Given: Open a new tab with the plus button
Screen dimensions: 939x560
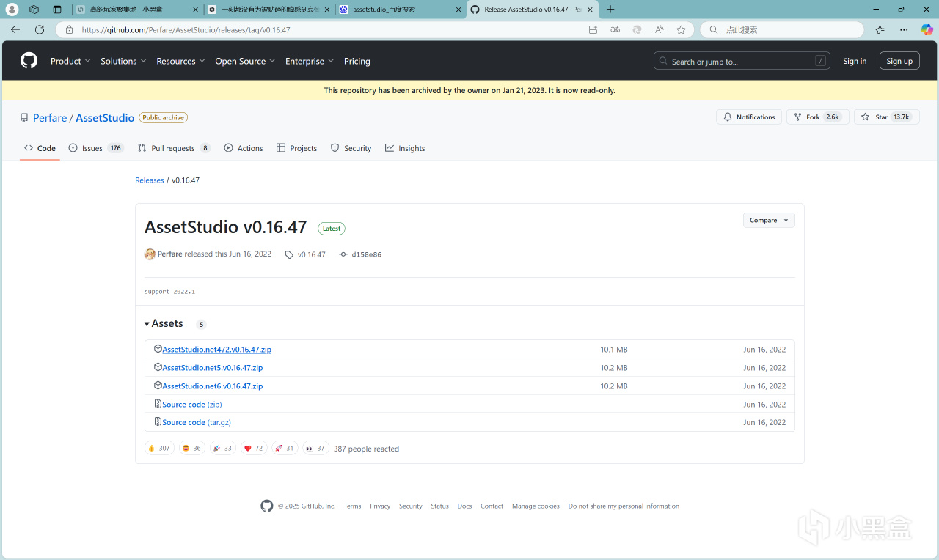Looking at the screenshot, I should click(610, 10).
